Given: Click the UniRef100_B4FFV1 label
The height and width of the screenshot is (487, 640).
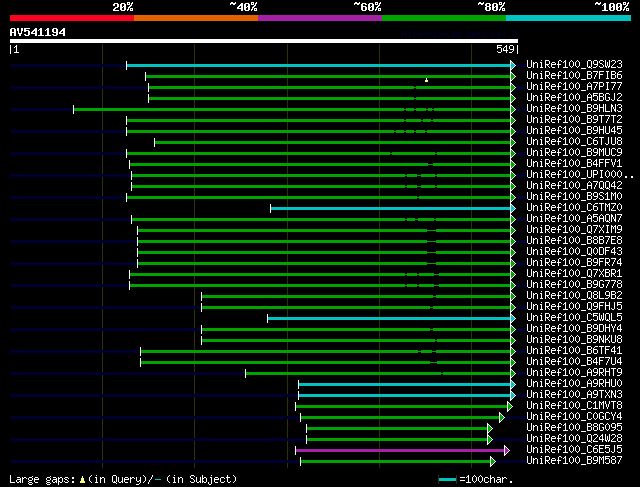Looking at the screenshot, I should tap(574, 164).
